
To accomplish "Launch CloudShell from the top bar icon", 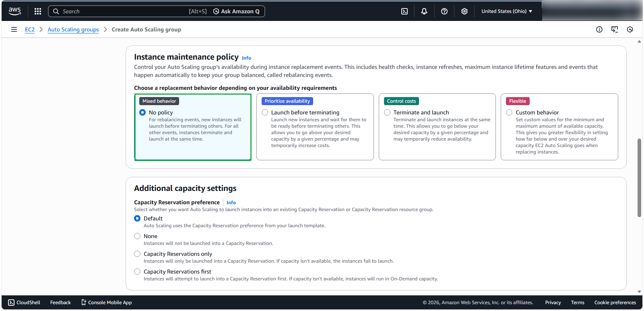I will pyautogui.click(x=405, y=11).
